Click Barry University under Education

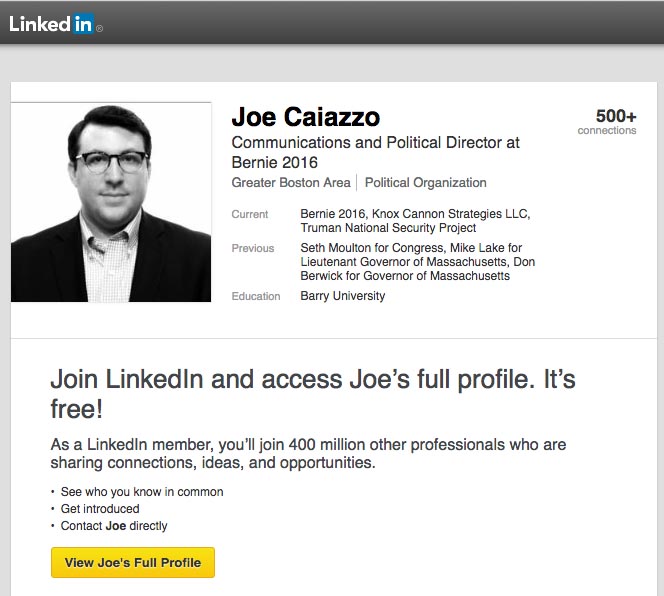click(342, 296)
